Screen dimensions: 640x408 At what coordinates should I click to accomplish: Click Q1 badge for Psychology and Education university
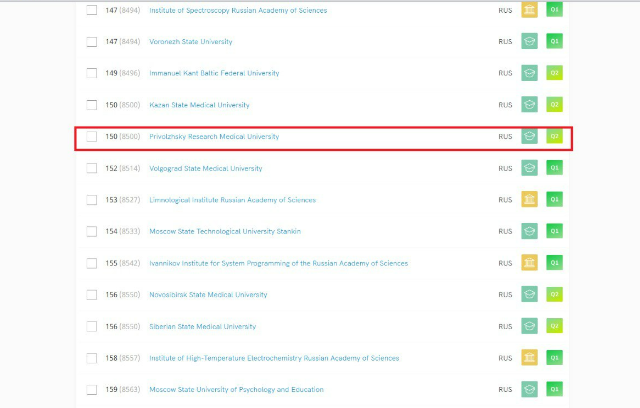click(554, 389)
